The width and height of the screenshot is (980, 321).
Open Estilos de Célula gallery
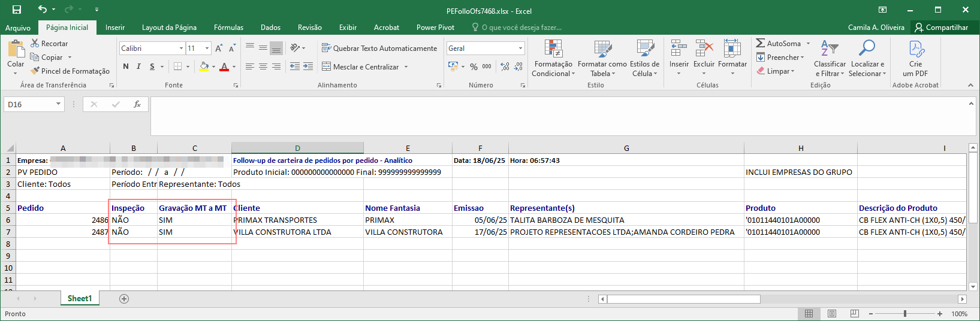tap(645, 58)
